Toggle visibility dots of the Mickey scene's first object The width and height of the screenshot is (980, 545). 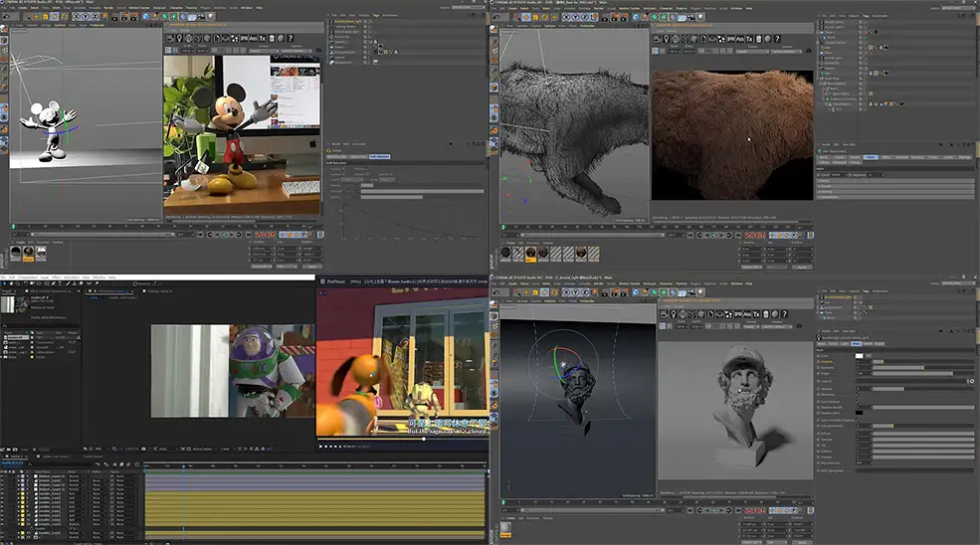click(x=369, y=21)
